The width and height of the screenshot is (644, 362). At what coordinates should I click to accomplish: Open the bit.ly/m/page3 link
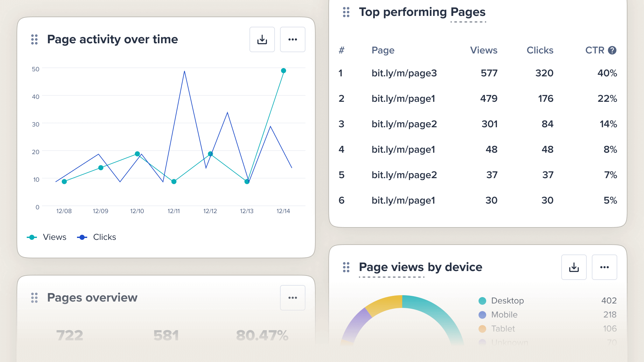tap(404, 73)
